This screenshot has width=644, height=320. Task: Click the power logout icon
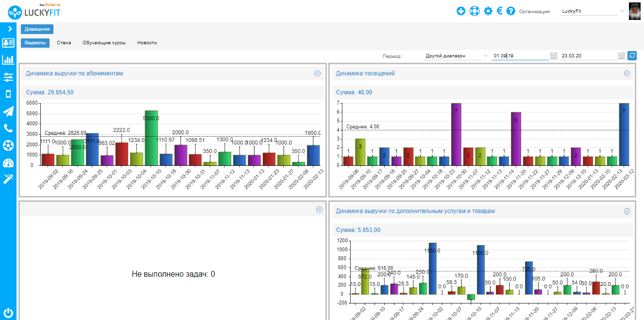[x=8, y=313]
